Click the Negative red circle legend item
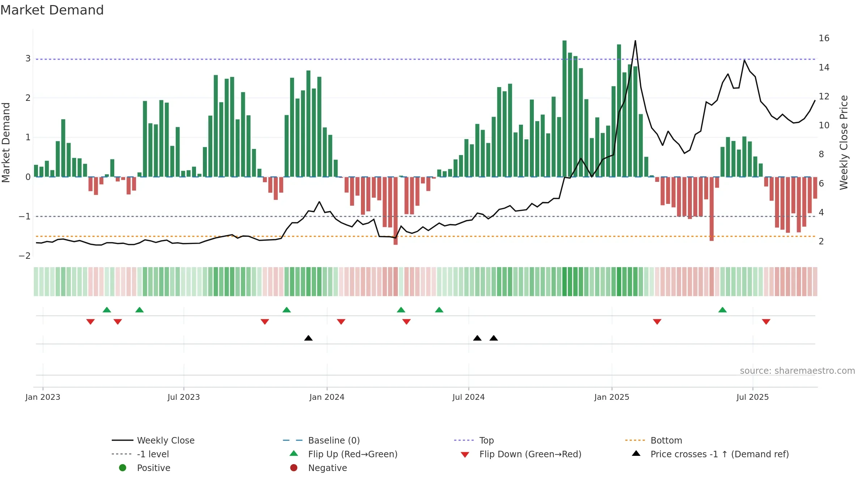Image resolution: width=868 pixels, height=488 pixels. point(318,468)
